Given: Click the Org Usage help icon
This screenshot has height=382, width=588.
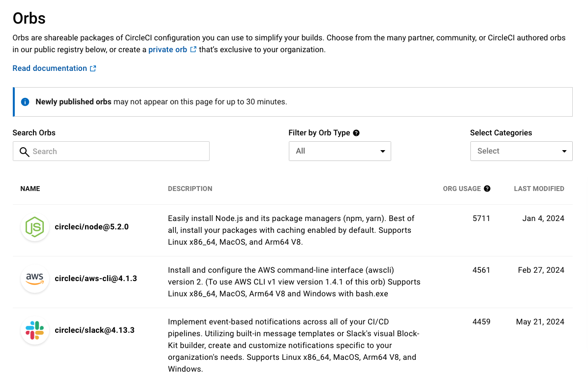Looking at the screenshot, I should coord(487,189).
